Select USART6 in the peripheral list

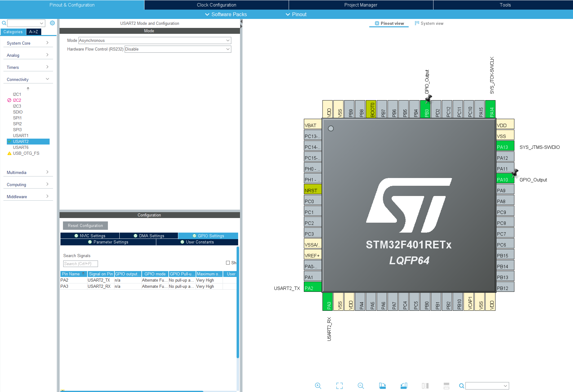(21, 147)
